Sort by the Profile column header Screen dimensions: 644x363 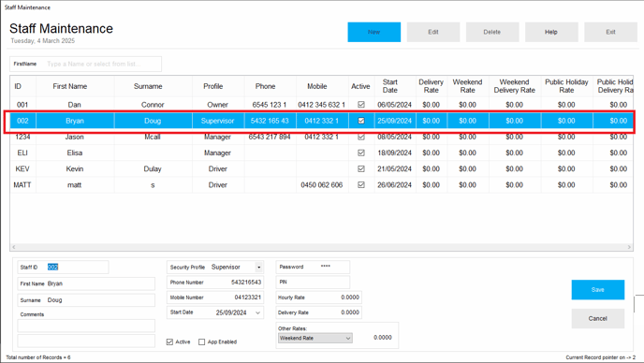pyautogui.click(x=218, y=86)
